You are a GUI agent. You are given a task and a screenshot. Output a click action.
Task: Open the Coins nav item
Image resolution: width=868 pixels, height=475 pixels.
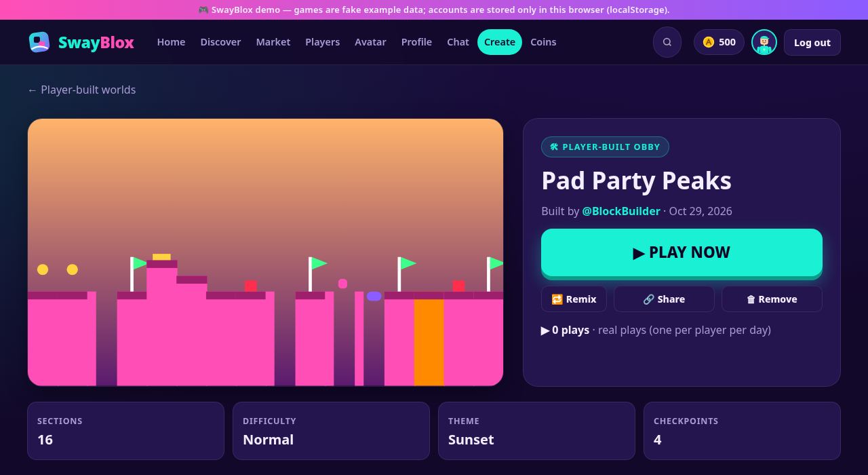pos(543,42)
